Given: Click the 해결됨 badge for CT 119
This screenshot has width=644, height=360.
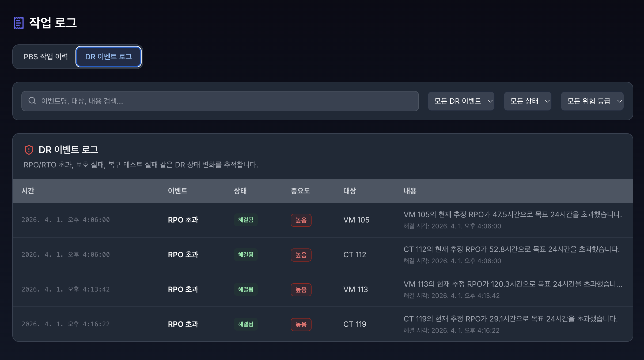Looking at the screenshot, I should (245, 324).
